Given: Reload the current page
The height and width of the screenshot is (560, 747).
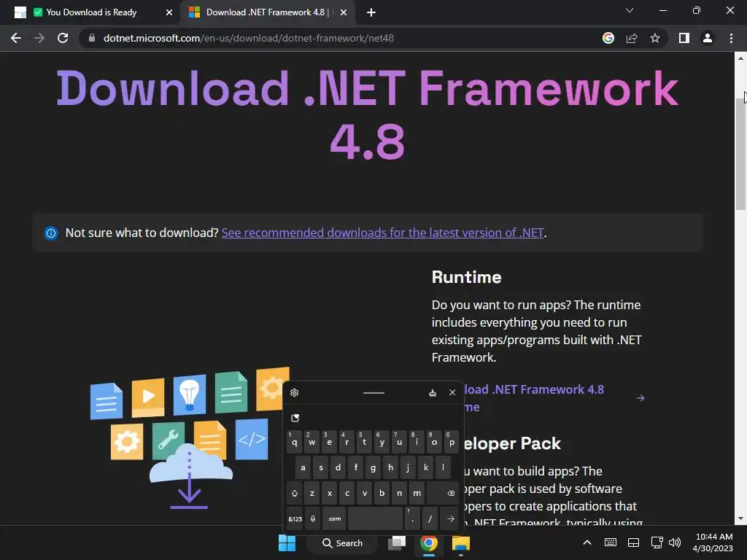Looking at the screenshot, I should tap(63, 38).
